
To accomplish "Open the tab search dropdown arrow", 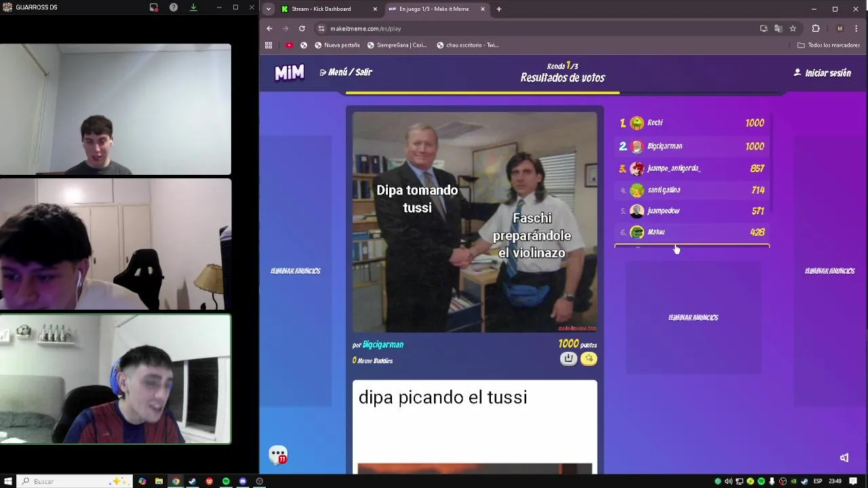I will pyautogui.click(x=269, y=9).
